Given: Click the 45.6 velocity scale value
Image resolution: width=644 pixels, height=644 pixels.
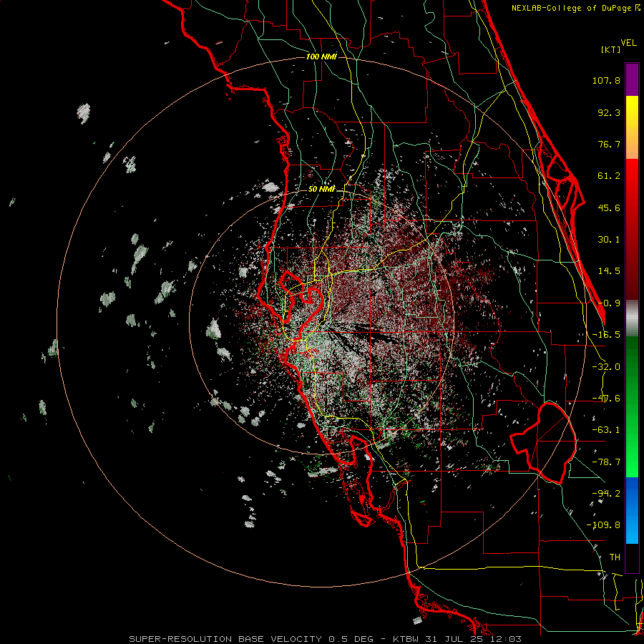Looking at the screenshot, I should [x=609, y=208].
